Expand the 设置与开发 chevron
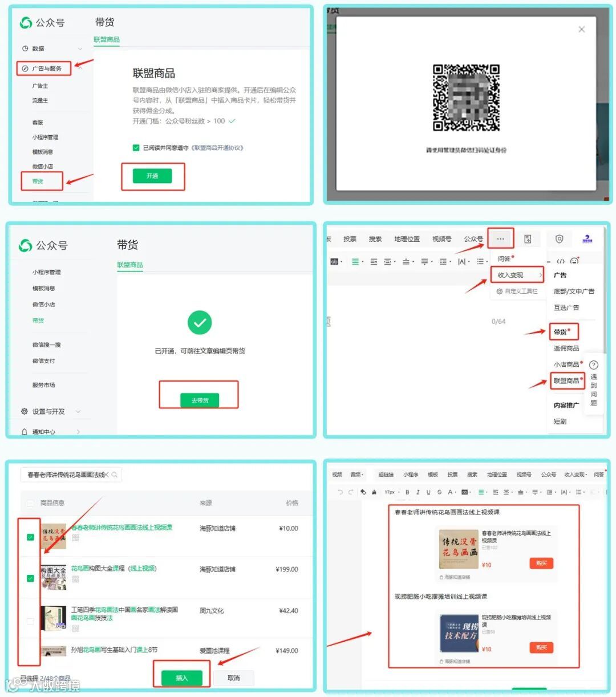 coord(78,411)
